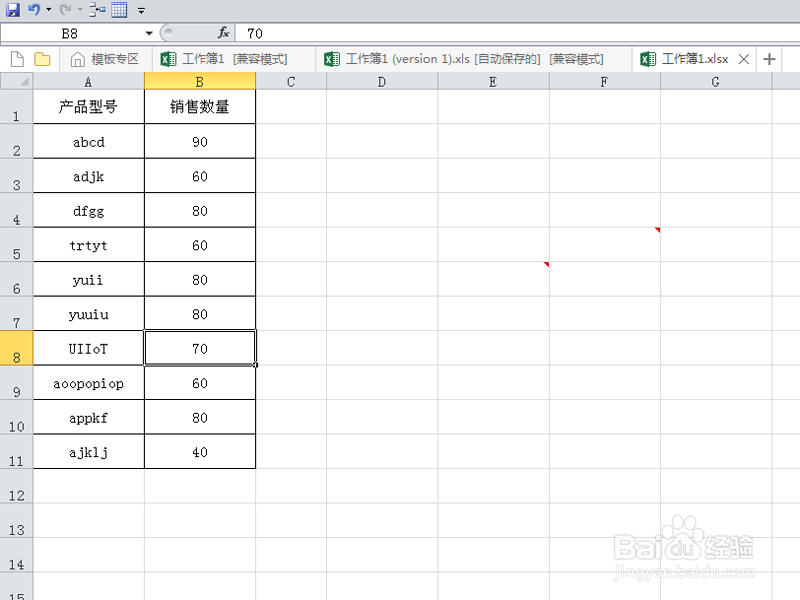Image resolution: width=800 pixels, height=600 pixels.
Task: Select row 8 header
Action: pyautogui.click(x=17, y=348)
